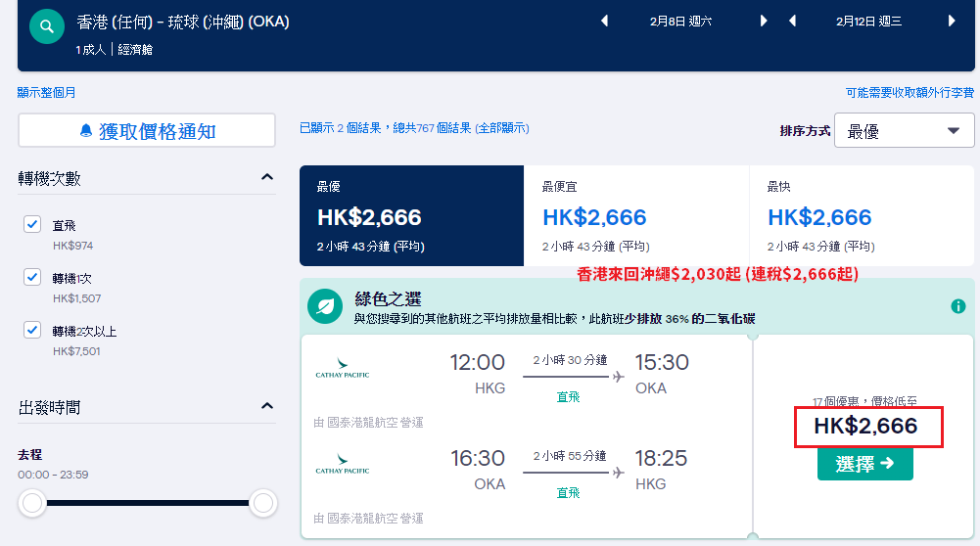Go to previous return date arrow
Image resolution: width=980 pixels, height=546 pixels.
click(792, 21)
